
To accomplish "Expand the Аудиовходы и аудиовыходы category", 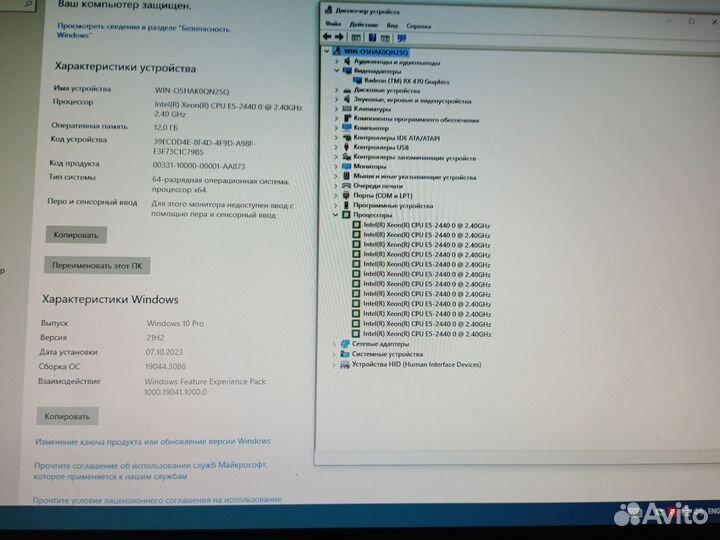I will [337, 61].
